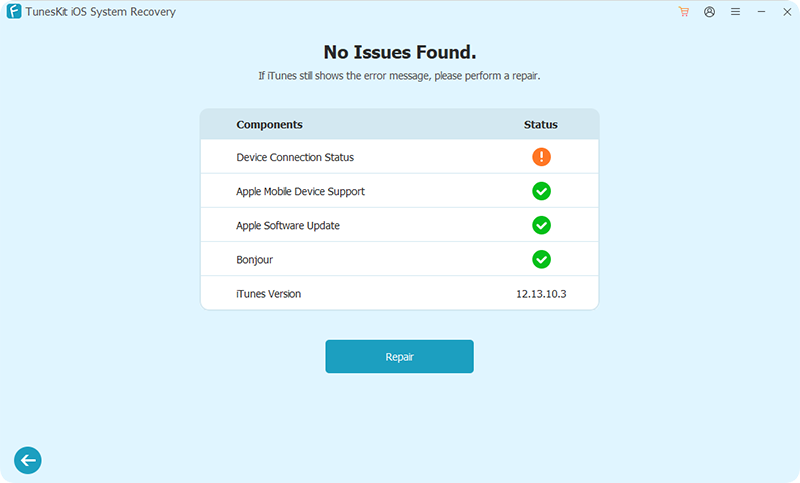Open the hamburger menu in title bar

pyautogui.click(x=735, y=12)
